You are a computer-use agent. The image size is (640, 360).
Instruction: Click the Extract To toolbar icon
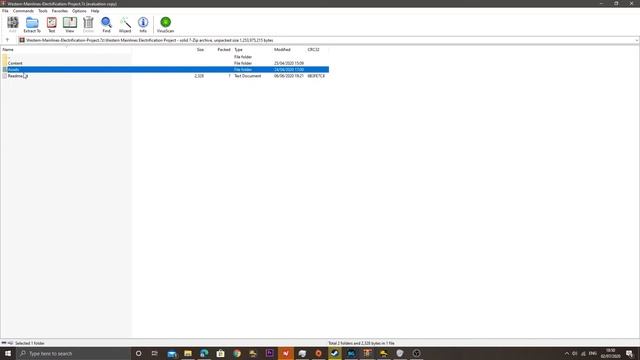click(x=32, y=24)
